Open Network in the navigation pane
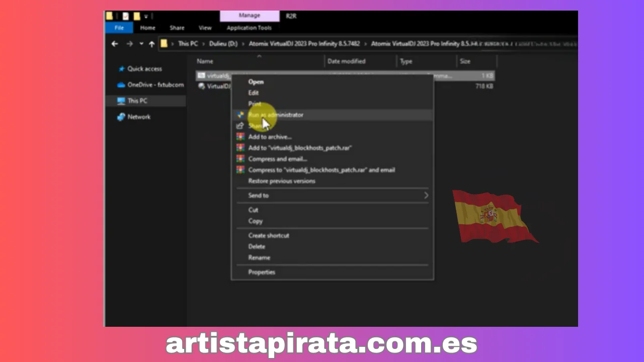Screen dimensions: 644x362 pos(139,117)
